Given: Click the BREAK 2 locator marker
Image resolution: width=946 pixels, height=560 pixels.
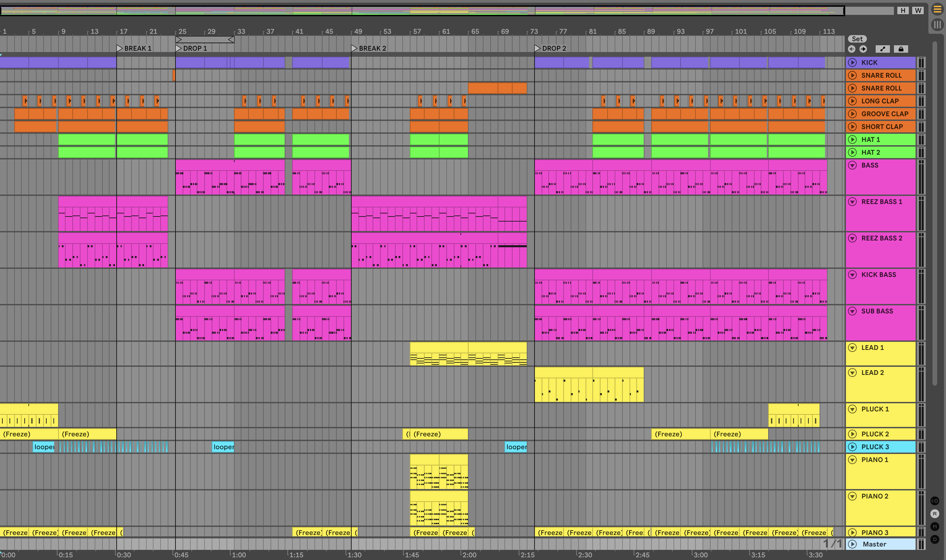Looking at the screenshot, I should pos(354,48).
